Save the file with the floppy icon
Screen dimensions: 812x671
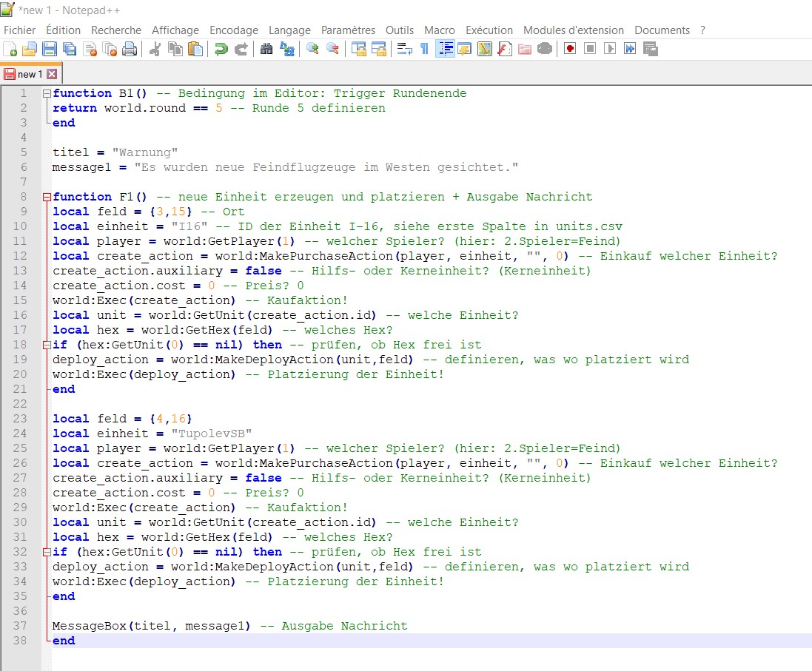tap(50, 49)
